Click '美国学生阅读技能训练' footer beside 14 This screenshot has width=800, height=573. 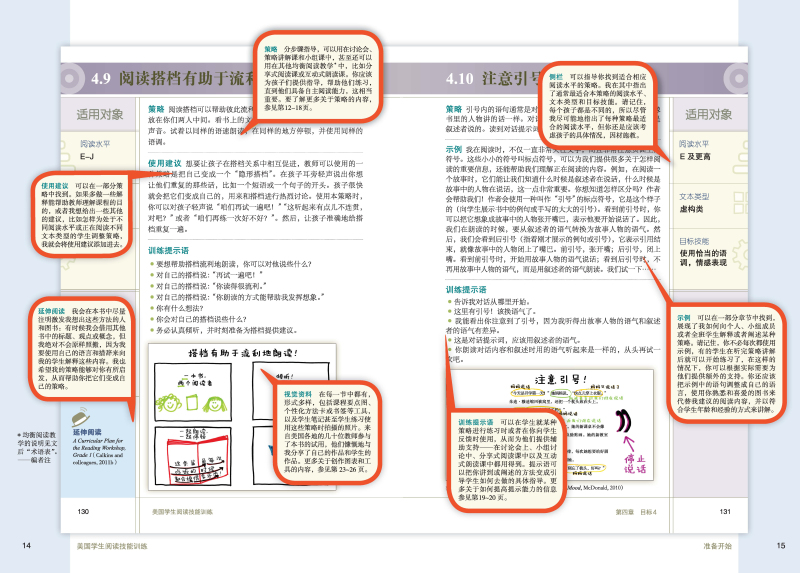coord(112,546)
